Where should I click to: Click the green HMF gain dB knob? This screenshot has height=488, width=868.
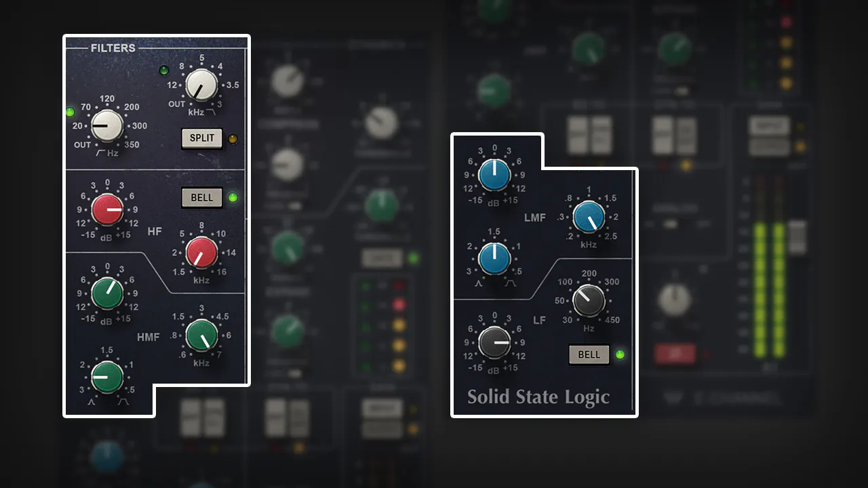pos(107,293)
